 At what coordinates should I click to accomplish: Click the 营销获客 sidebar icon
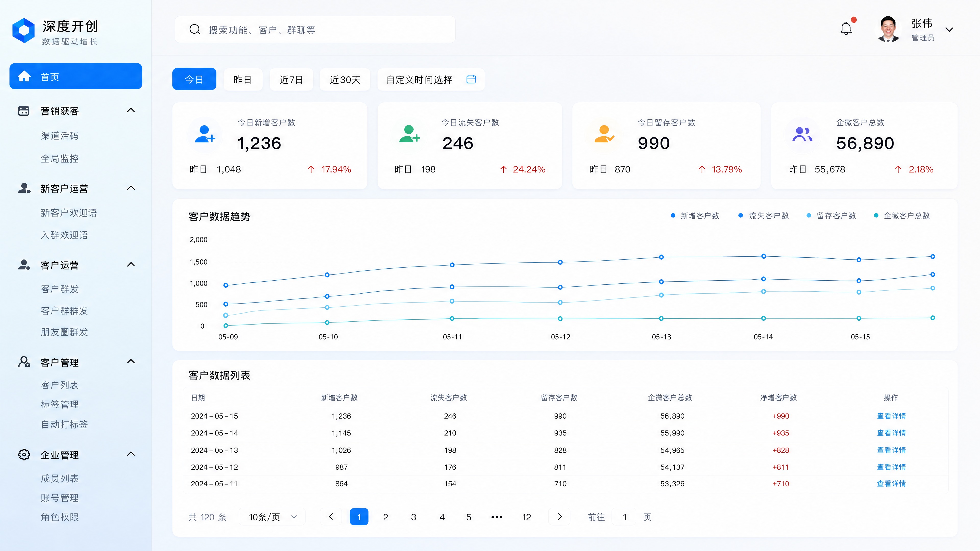click(x=23, y=111)
